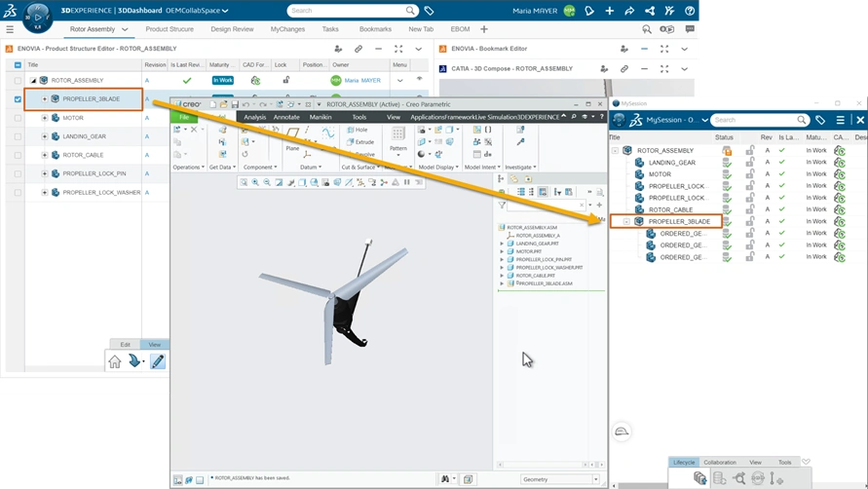Toggle the select-all checkbox in Title header

(18, 65)
